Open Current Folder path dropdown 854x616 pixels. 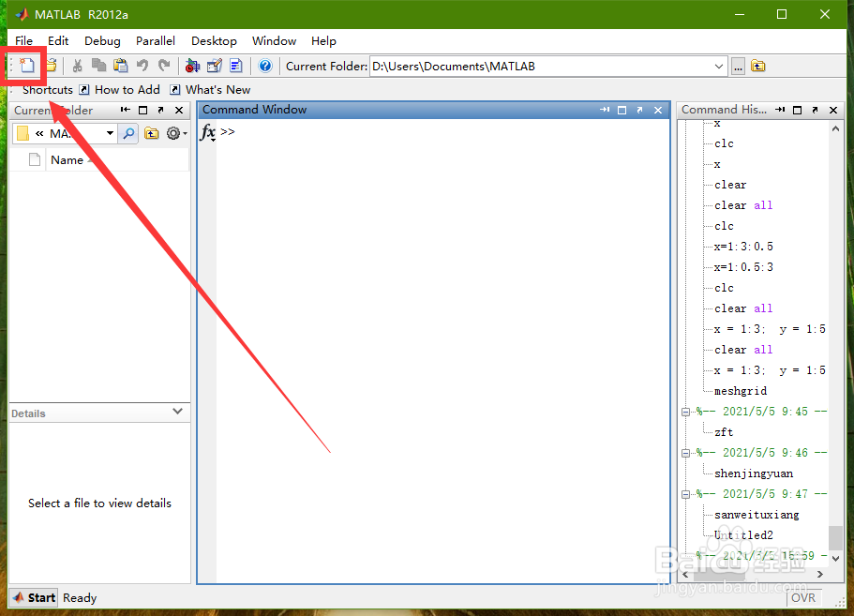[x=719, y=67]
